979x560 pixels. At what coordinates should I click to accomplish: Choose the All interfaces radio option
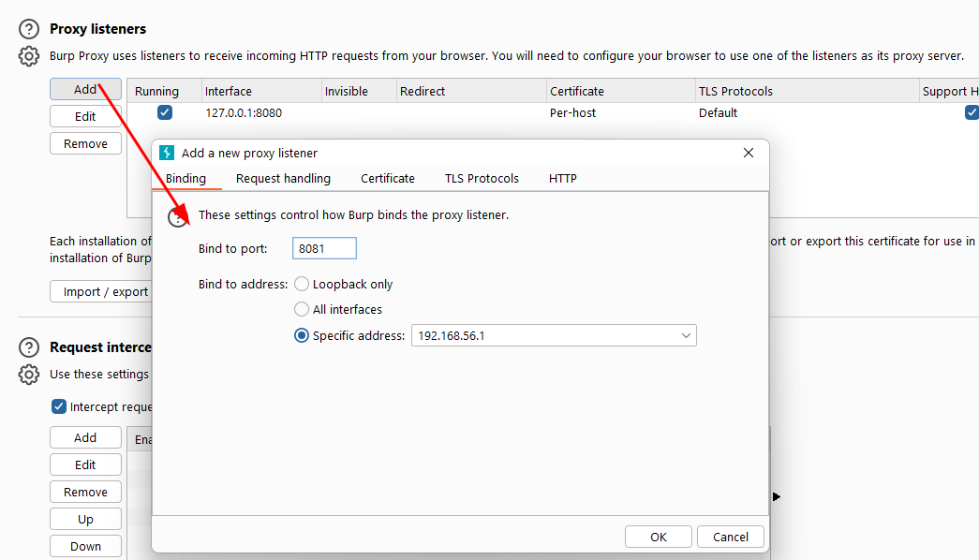coord(302,309)
